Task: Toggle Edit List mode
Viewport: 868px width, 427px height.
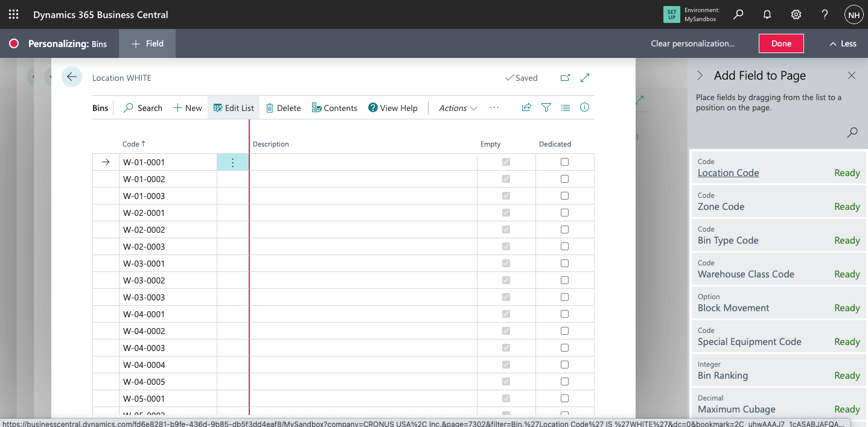Action: [234, 108]
